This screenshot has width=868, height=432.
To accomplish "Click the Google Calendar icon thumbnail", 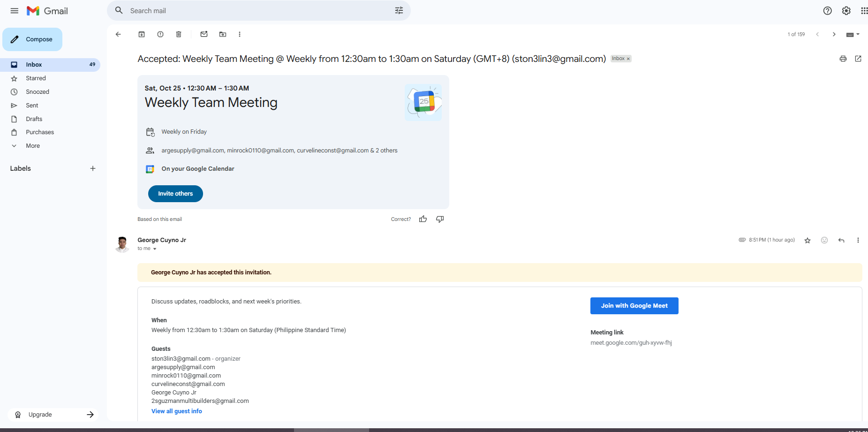I will [x=423, y=102].
